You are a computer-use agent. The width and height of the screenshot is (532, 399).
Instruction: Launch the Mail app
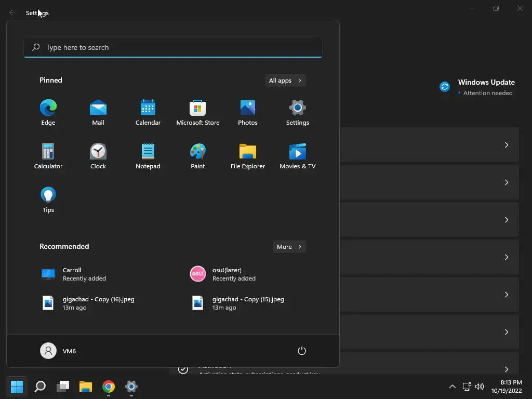tap(98, 113)
